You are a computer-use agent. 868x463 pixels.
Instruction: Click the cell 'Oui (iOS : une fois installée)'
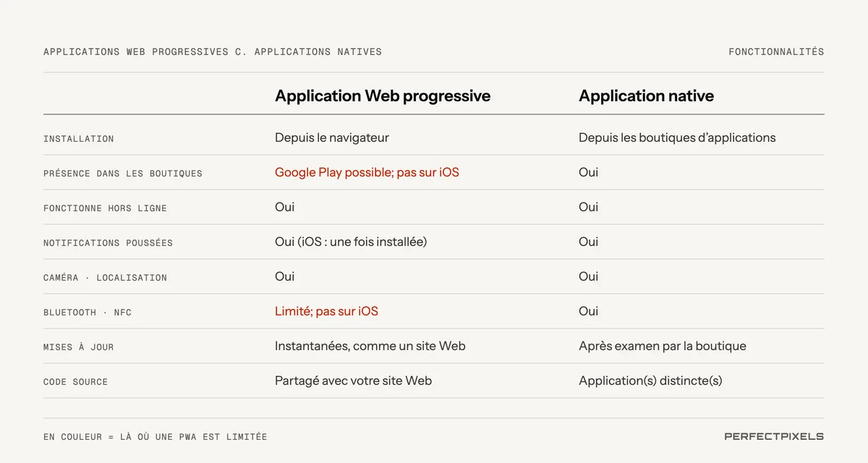[351, 242]
